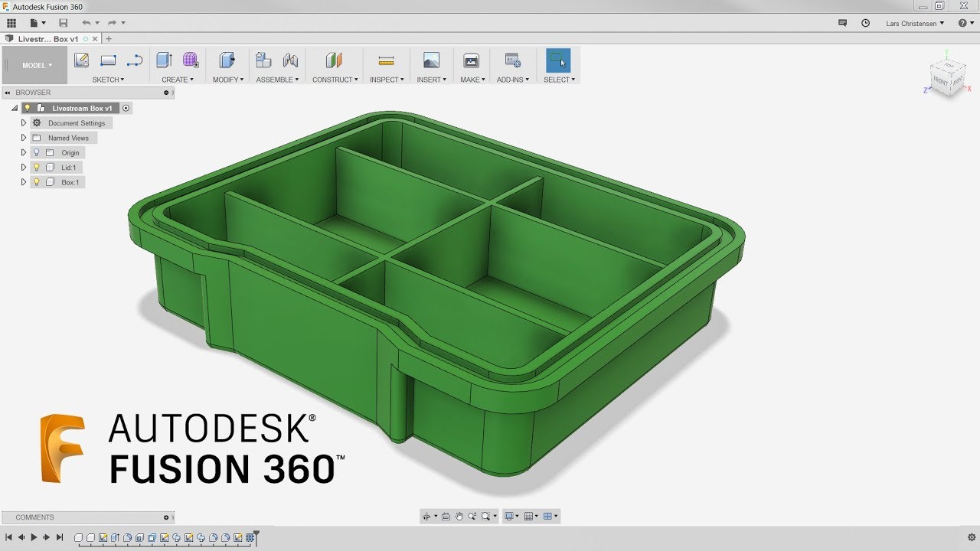Image resolution: width=980 pixels, height=551 pixels.
Task: Collapse the Livestream Box v1 root node
Action: coord(14,109)
